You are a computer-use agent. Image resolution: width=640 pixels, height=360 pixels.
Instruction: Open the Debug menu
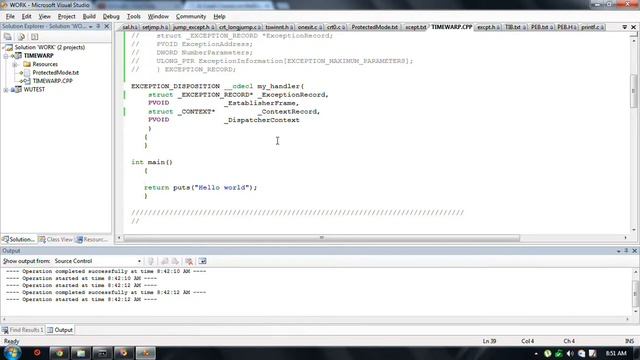(111, 16)
